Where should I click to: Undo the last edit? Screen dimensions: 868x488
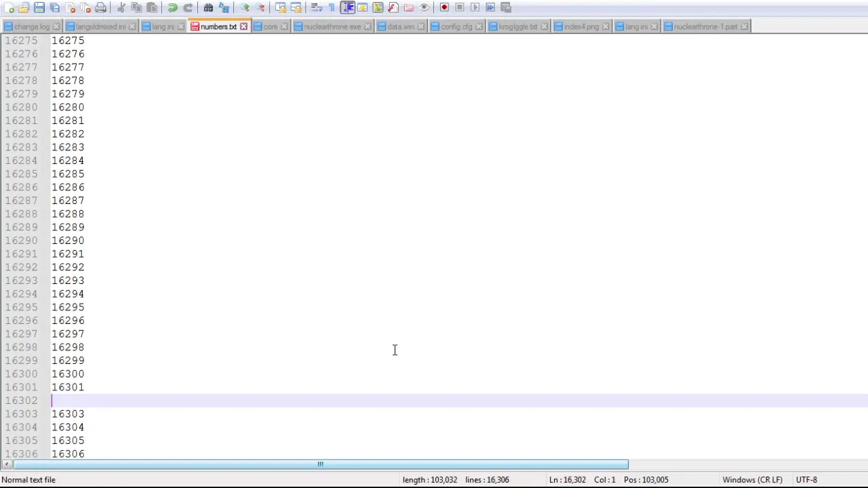[172, 7]
